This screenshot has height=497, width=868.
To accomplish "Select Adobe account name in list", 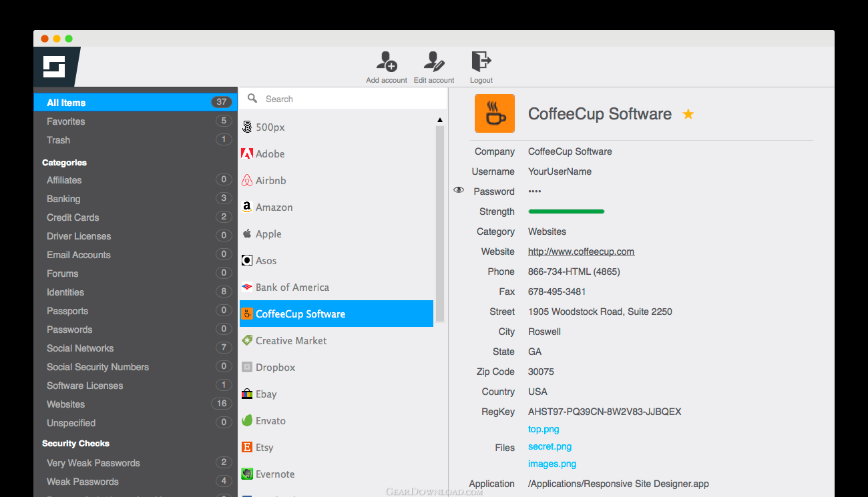I will click(270, 154).
